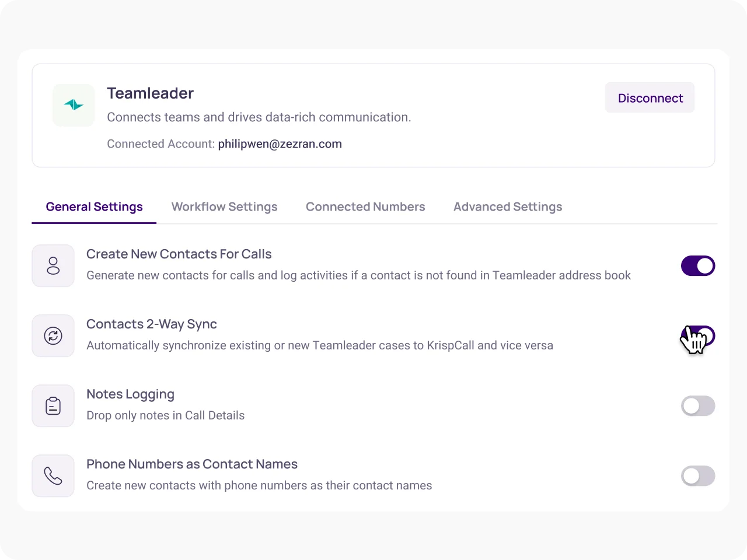Click the Contacts 2-Way Sync title
The image size is (747, 560).
click(x=152, y=324)
